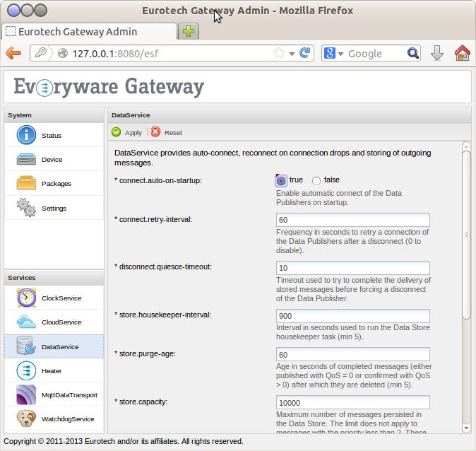Open the Settings gears icon
This screenshot has height=451, width=476.
tap(26, 208)
